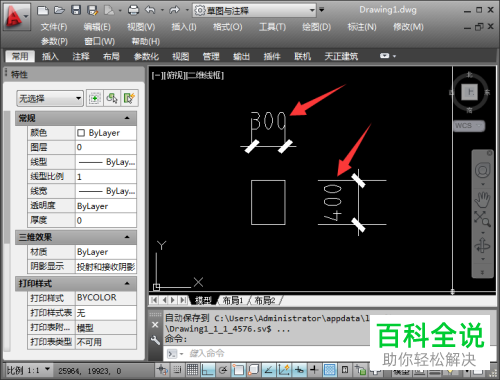Click the web template icon in quick access toolbar
The image size is (500, 380).
(x=109, y=10)
